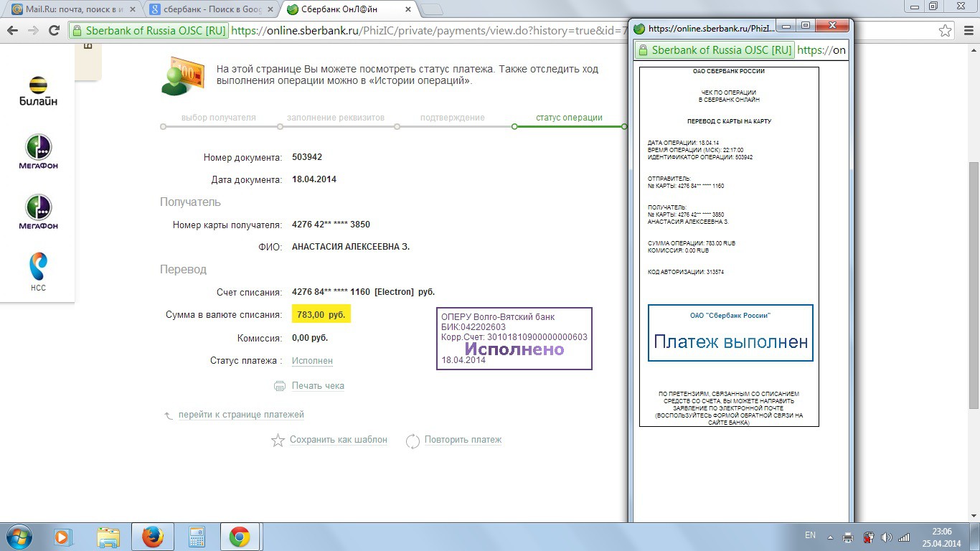980x551 pixels.
Task: Open the Beeline payment icon in sidebar
Action: 38,91
